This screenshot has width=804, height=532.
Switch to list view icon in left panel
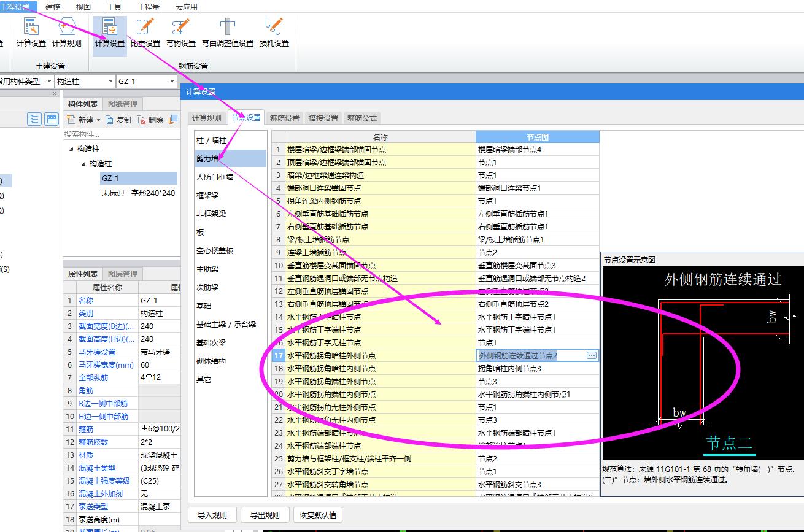[34, 120]
